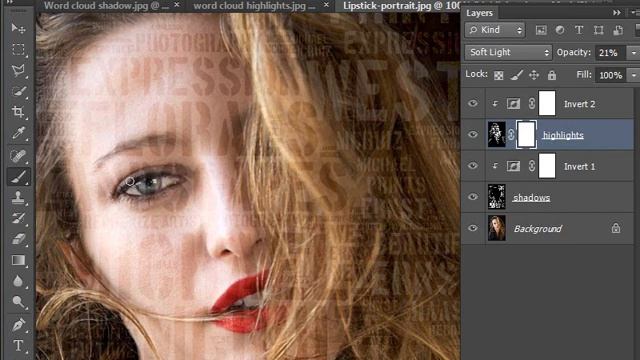Select the highlights layer mask thumbnail
Screen dimensions: 640x360
click(x=526, y=134)
